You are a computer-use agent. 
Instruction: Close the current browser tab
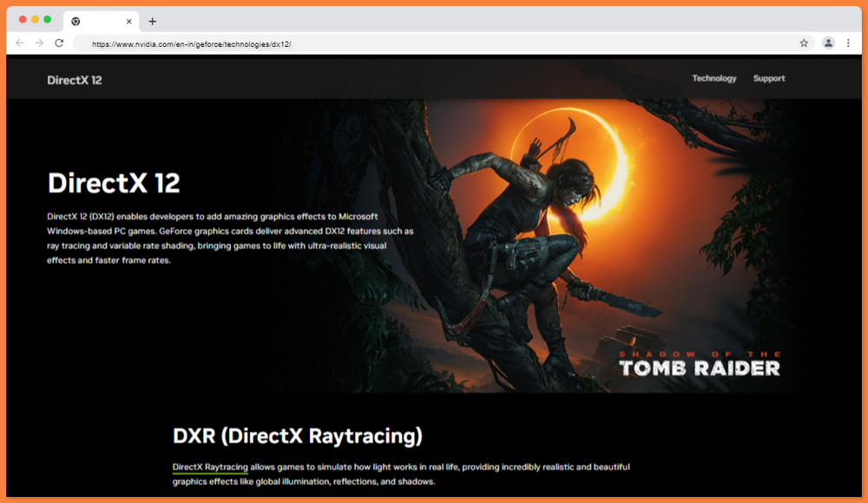[x=129, y=21]
